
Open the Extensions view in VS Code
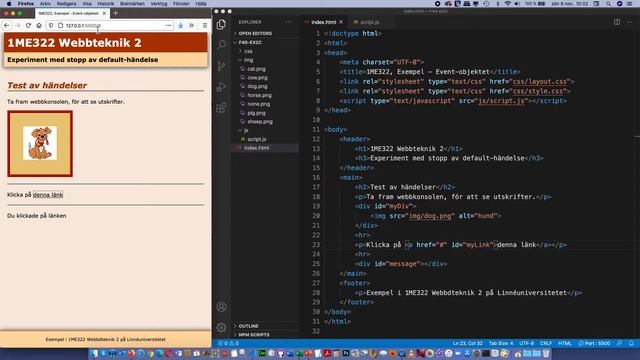tap(221, 108)
